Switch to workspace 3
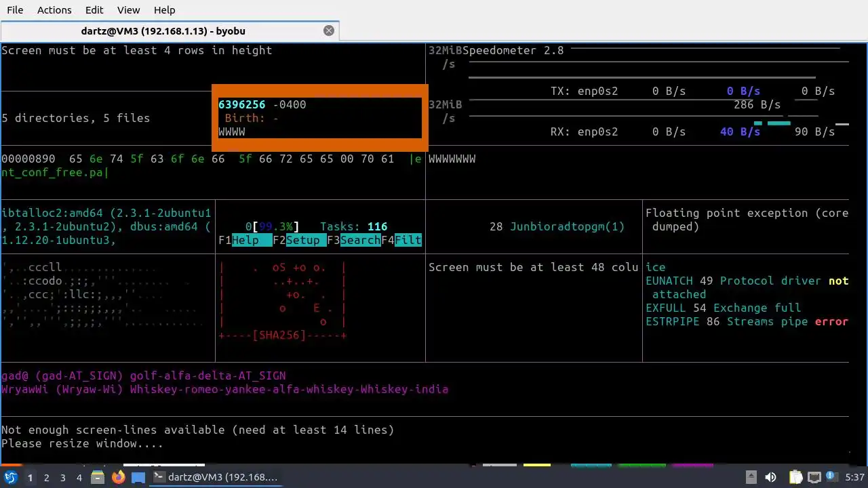Viewport: 868px width, 488px height. [62, 477]
